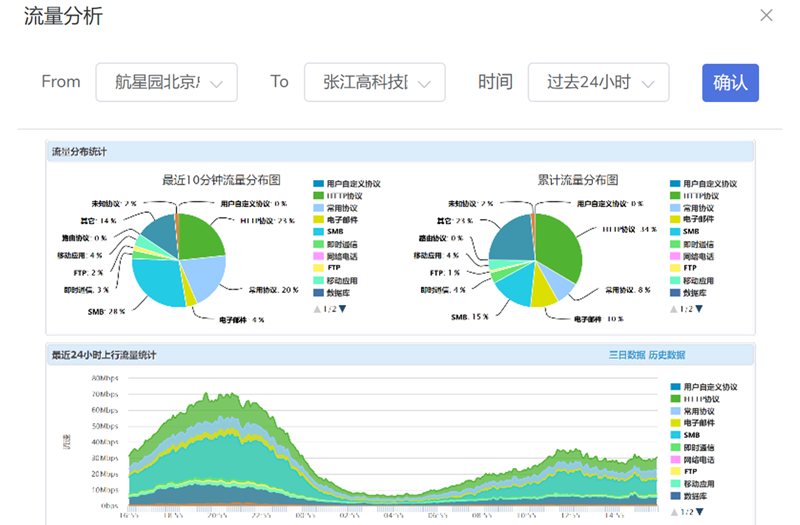
Task: Click 电子邮件 color swatch in 上行流量 legend
Action: [x=675, y=423]
